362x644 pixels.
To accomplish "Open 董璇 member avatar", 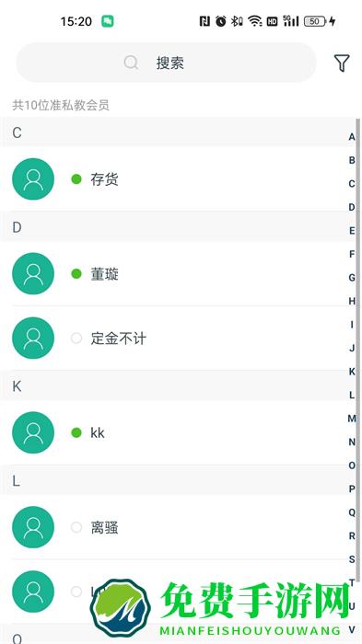I will click(33, 273).
